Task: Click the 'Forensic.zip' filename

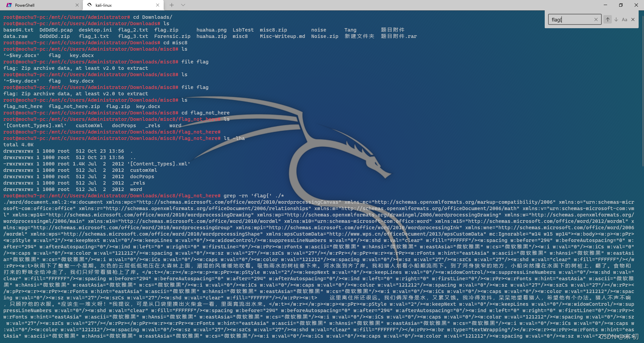Action: point(172,36)
